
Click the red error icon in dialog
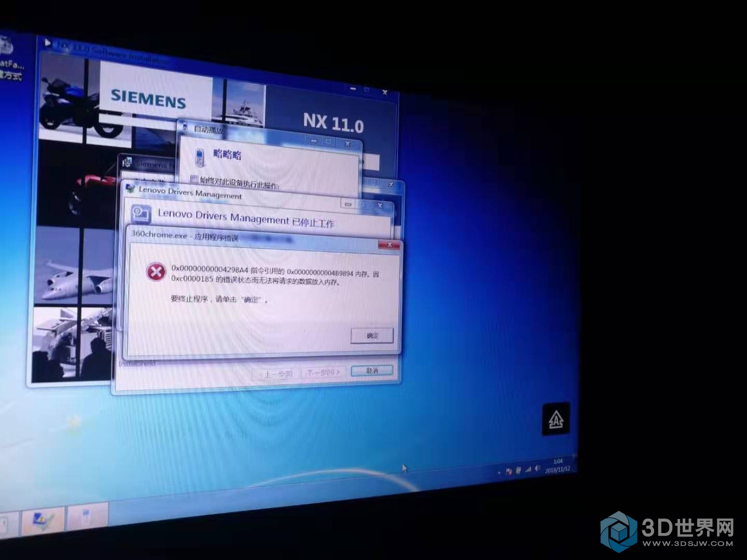tap(155, 272)
